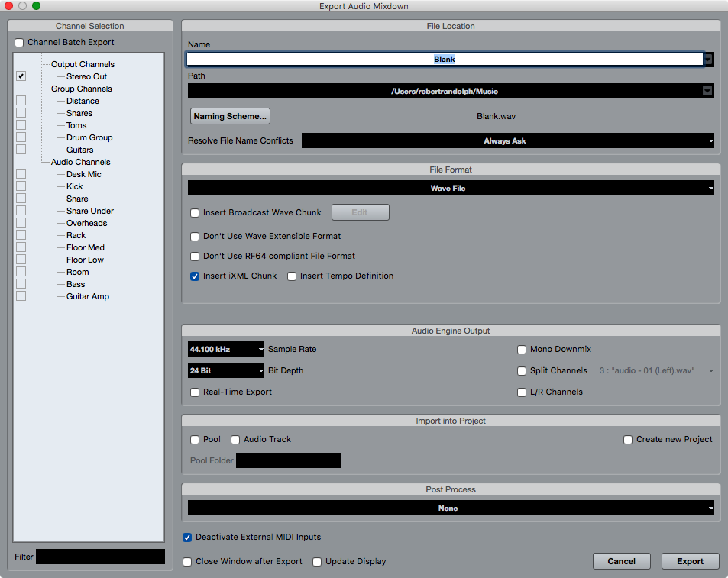
Task: Enable Real-Time Export
Action: (x=195, y=392)
